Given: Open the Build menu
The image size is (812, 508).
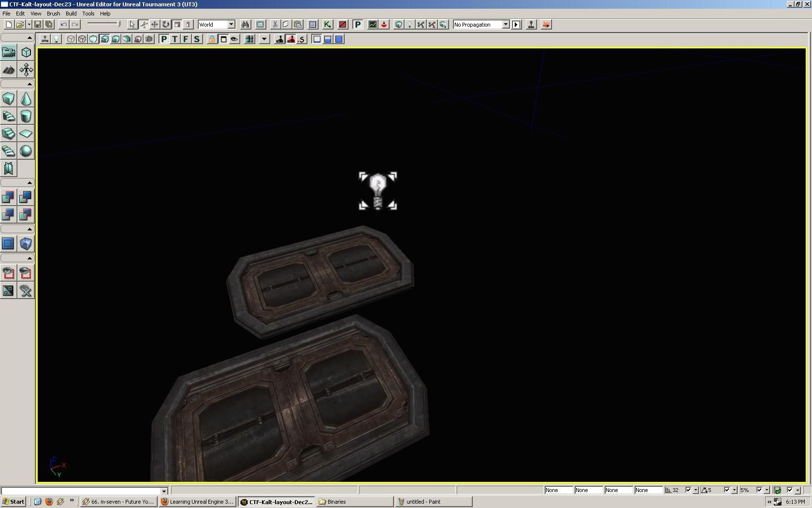Looking at the screenshot, I should (71, 14).
